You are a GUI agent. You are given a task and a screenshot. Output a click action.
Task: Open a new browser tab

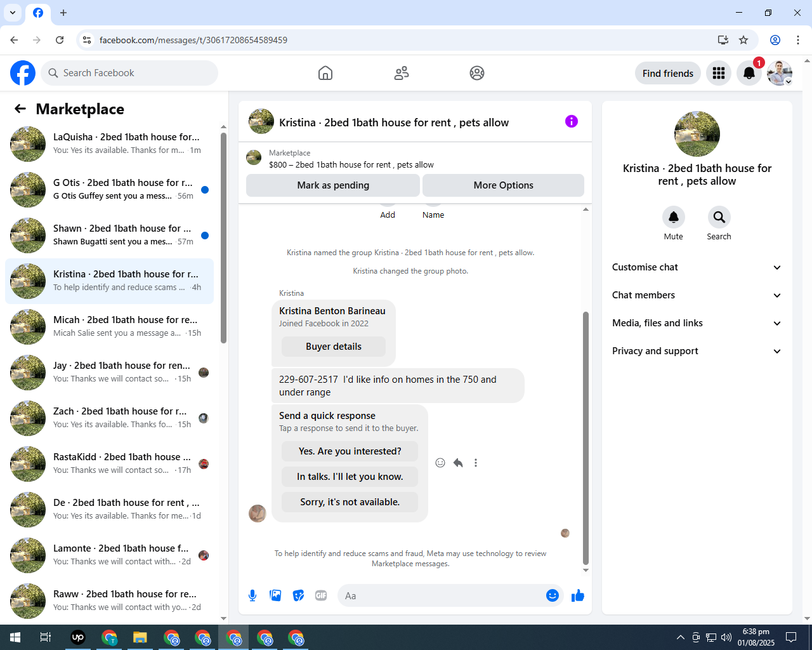pos(63,13)
